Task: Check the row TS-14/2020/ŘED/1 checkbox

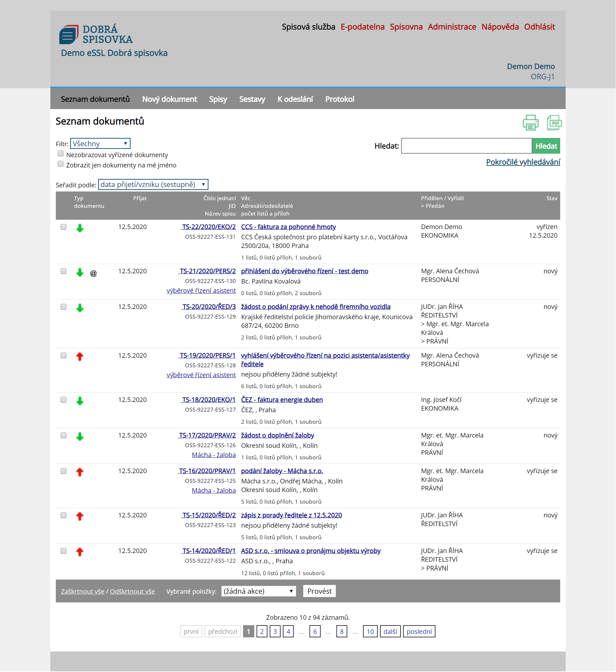Action: (63, 551)
